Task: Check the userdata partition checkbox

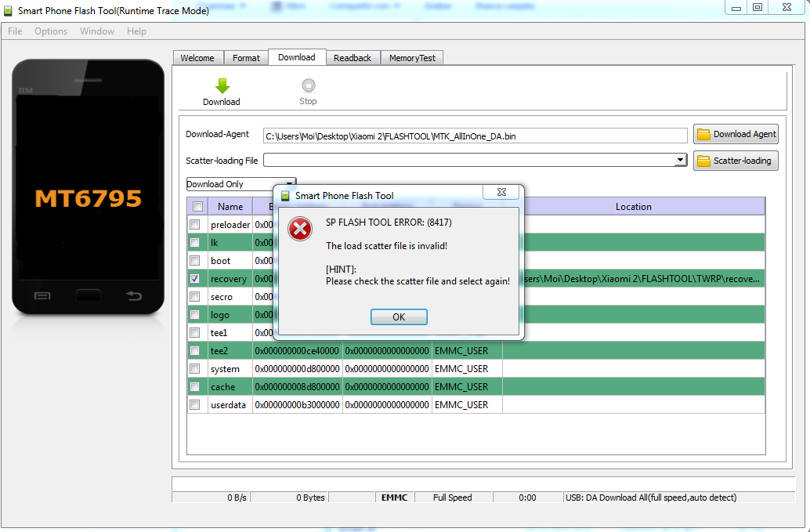Action: coord(195,405)
